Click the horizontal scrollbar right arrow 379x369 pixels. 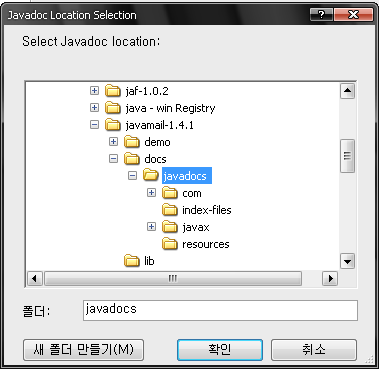(x=330, y=278)
